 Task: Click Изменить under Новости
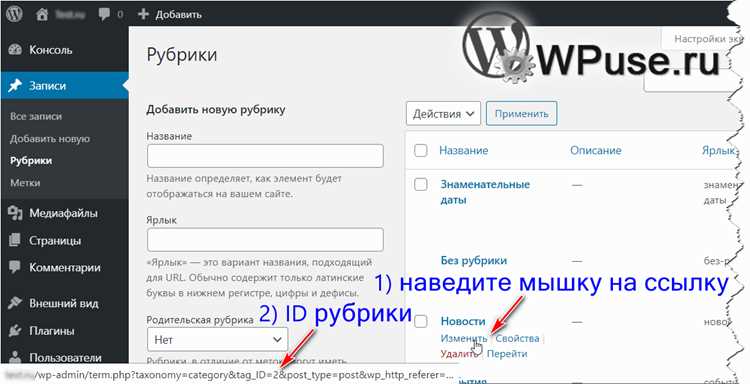pyautogui.click(x=463, y=338)
